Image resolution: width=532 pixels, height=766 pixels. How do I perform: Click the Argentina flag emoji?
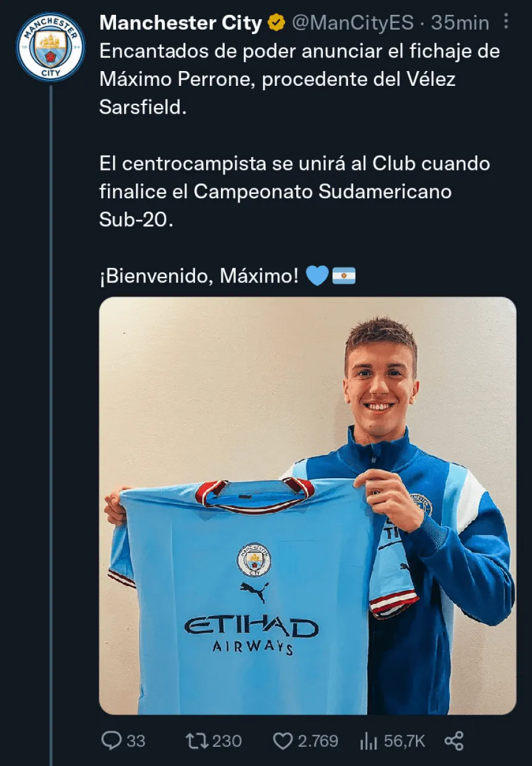pyautogui.click(x=344, y=276)
